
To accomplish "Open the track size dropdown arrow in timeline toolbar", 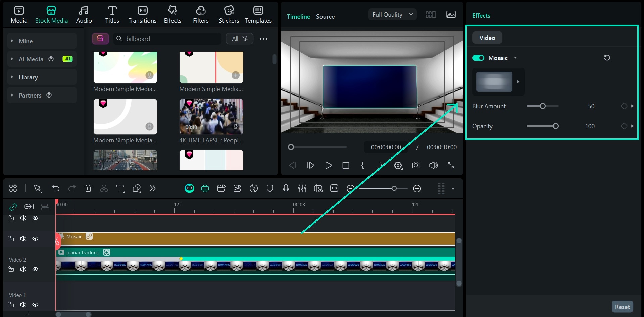I will point(453,189).
